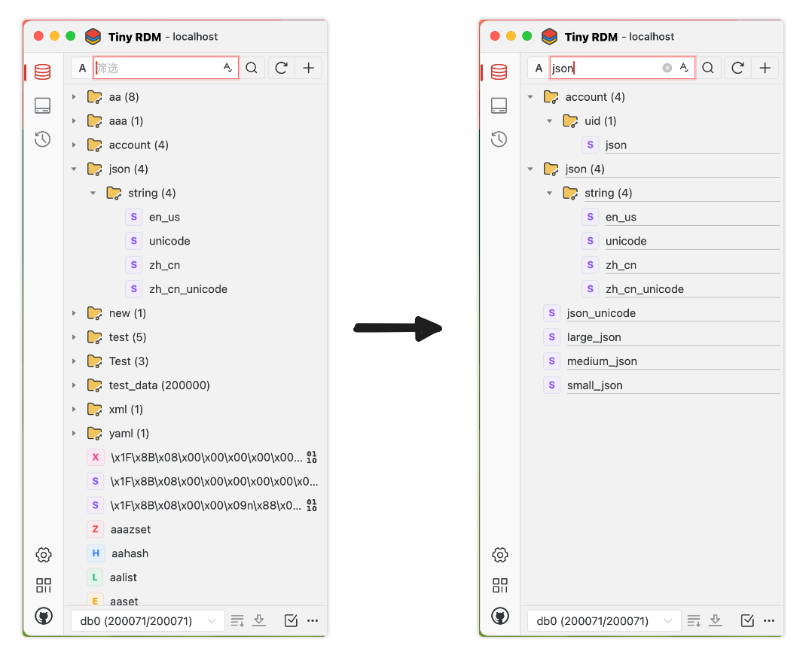
Task: Enable batch selection checkbox mode
Action: coord(291,620)
